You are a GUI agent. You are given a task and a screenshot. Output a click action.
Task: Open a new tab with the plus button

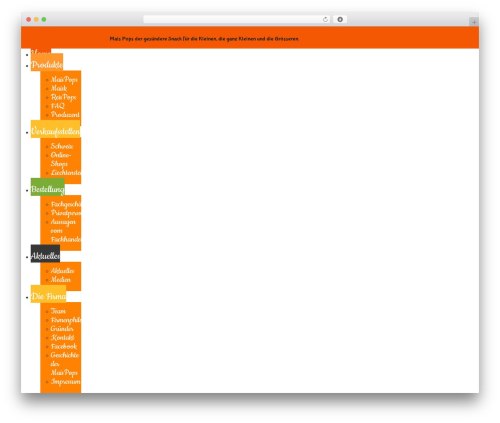tap(474, 22)
